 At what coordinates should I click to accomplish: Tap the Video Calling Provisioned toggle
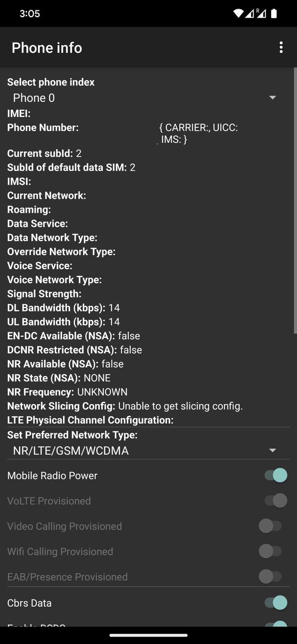pyautogui.click(x=271, y=526)
